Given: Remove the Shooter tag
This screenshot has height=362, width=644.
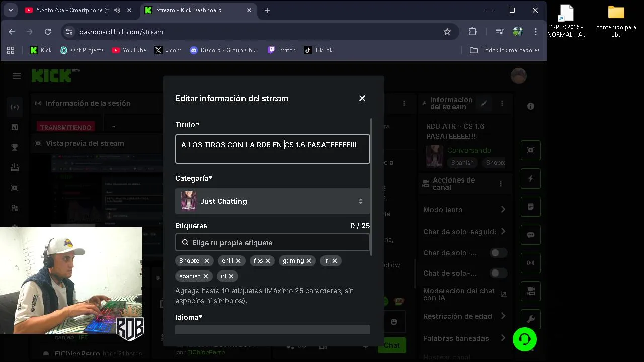Looking at the screenshot, I should [207, 261].
